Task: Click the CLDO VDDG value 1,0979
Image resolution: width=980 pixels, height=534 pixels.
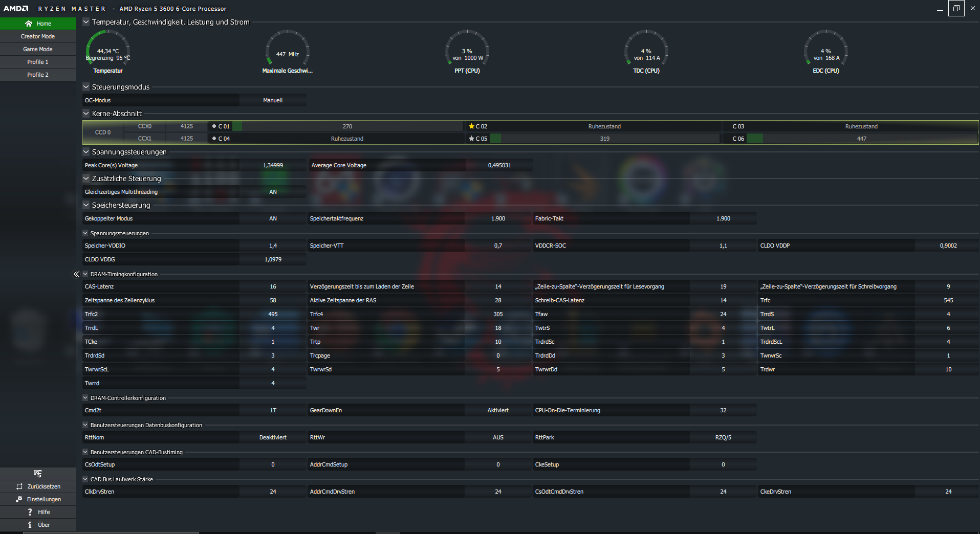Action: 273,259
